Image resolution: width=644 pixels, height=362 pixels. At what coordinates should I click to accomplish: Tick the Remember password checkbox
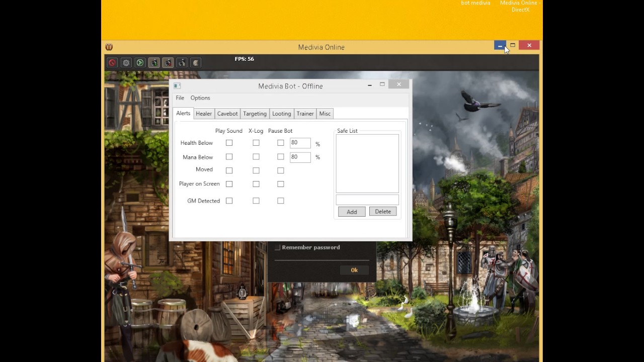click(x=277, y=247)
